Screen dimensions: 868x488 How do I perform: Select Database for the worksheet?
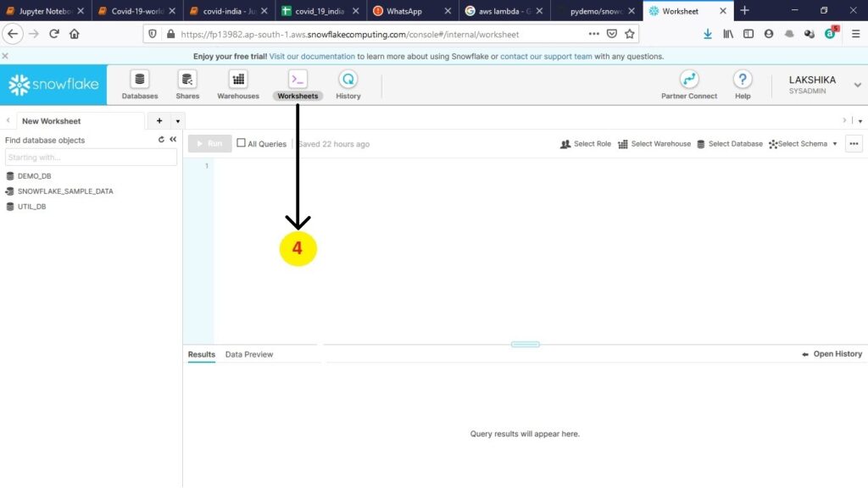tap(729, 144)
